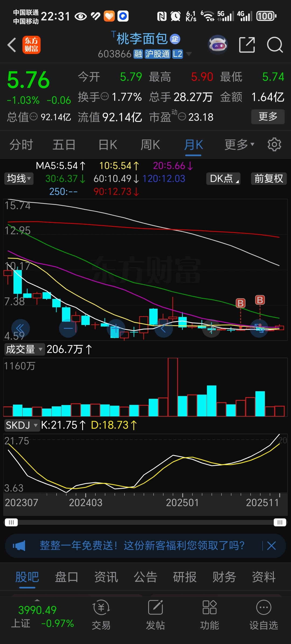This screenshot has height=644, width=291.
Task: Open 成交量 indicator dropdown
Action: pos(24,349)
